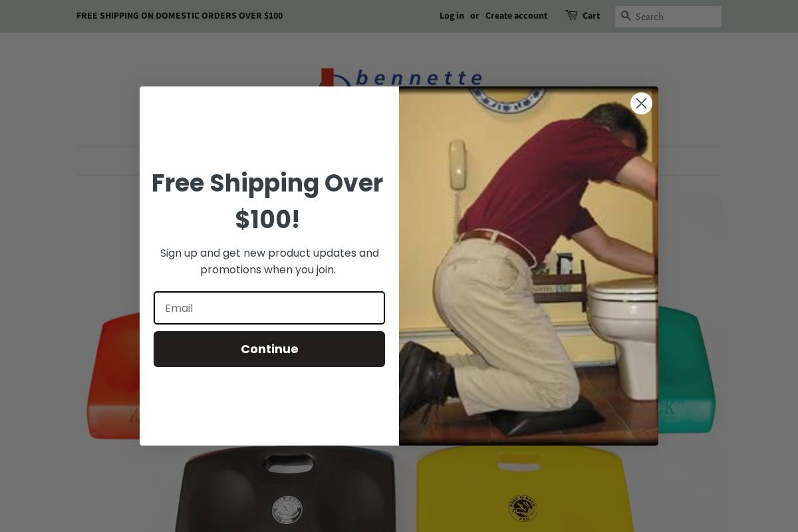The height and width of the screenshot is (532, 798).
Task: Click the free shipping announcement in top bar
Action: coord(180,15)
